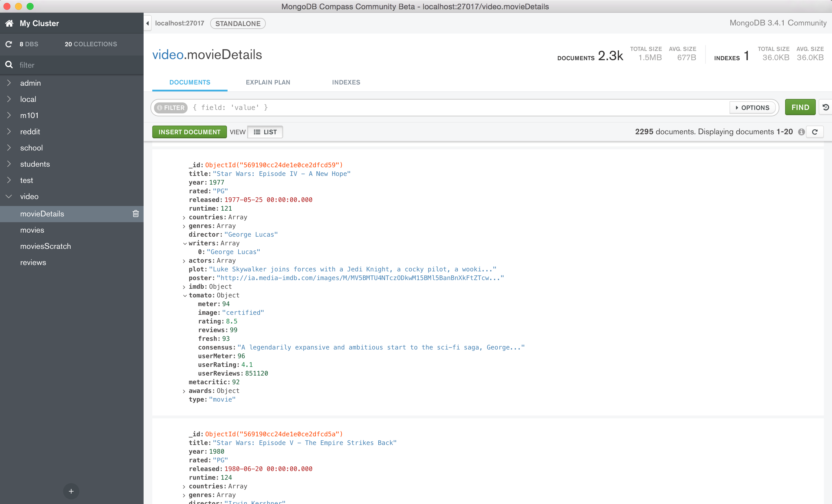Click the collapse sidebar arrow
The width and height of the screenshot is (832, 504).
point(147,23)
